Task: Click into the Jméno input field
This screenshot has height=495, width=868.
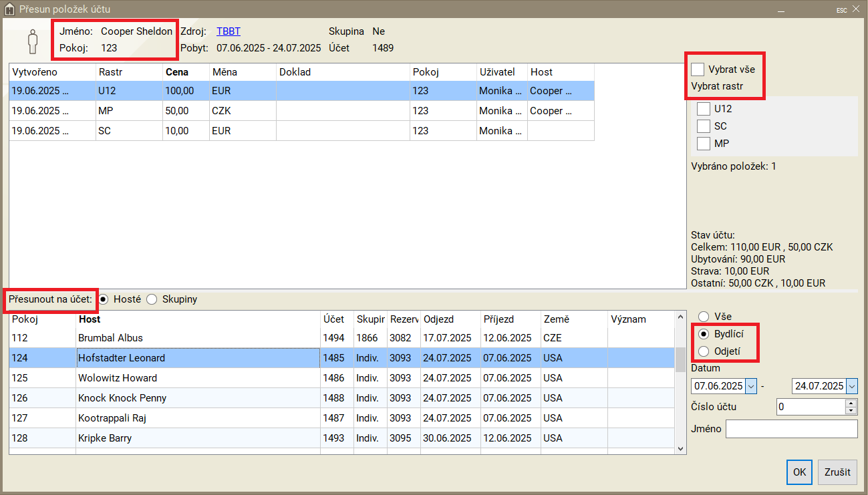Action: pyautogui.click(x=791, y=429)
